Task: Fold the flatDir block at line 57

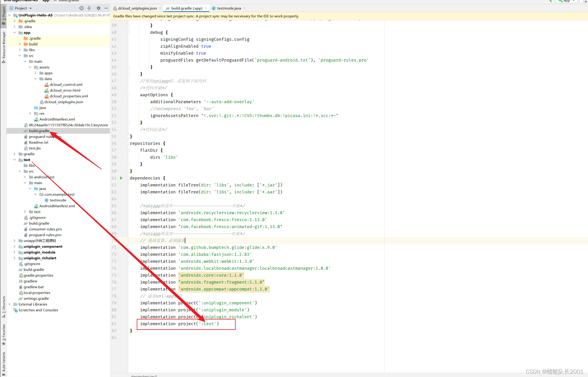Action: [x=128, y=150]
